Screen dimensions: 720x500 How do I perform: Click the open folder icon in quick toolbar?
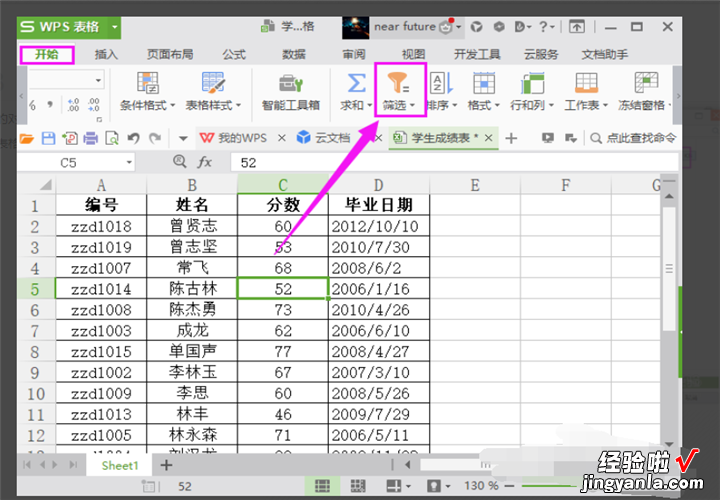click(x=27, y=138)
